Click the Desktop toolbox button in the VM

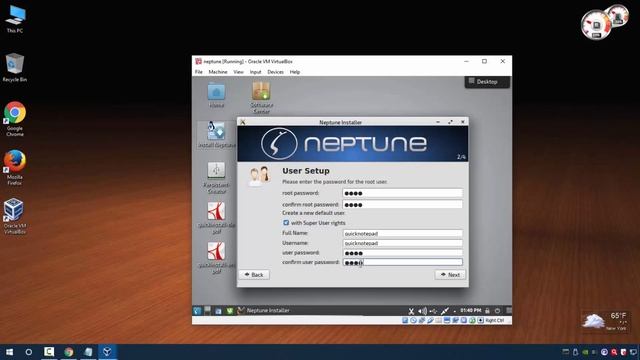487,82
